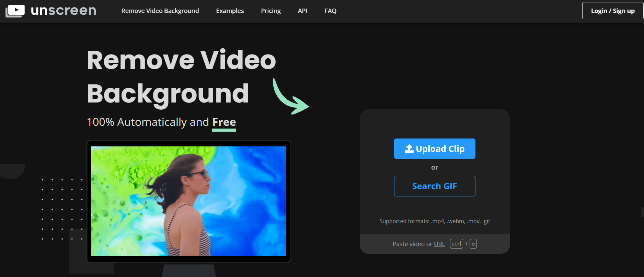Screen dimensions: 644x277
Task: Click the woman video preview thumbnail
Action: tap(188, 201)
